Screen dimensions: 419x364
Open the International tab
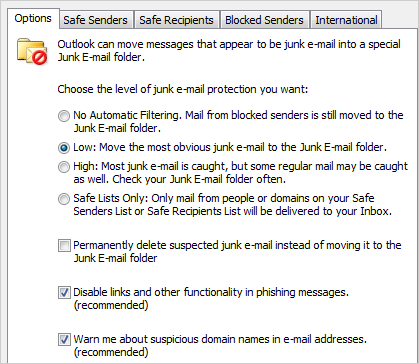coord(346,20)
